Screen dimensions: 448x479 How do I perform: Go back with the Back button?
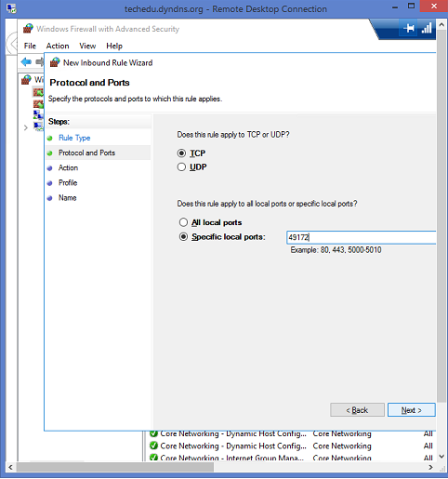coord(357,410)
